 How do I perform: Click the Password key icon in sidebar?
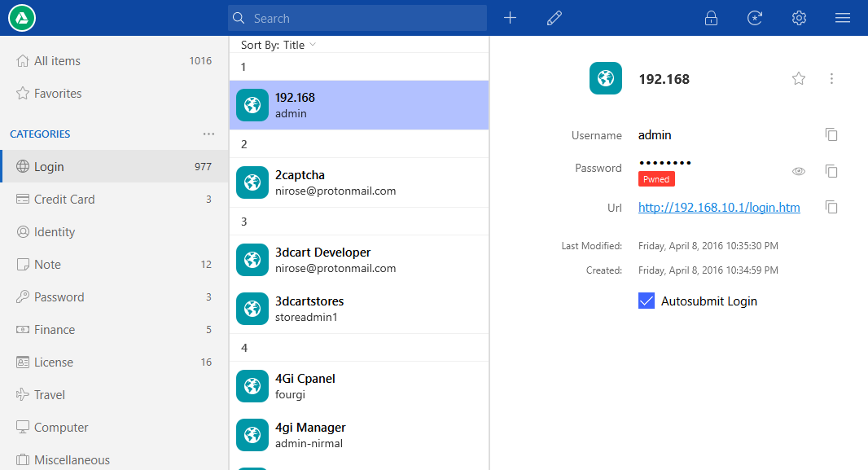(22, 297)
